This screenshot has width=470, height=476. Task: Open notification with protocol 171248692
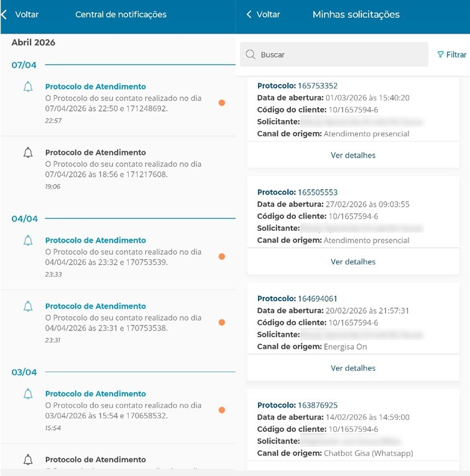(x=123, y=102)
